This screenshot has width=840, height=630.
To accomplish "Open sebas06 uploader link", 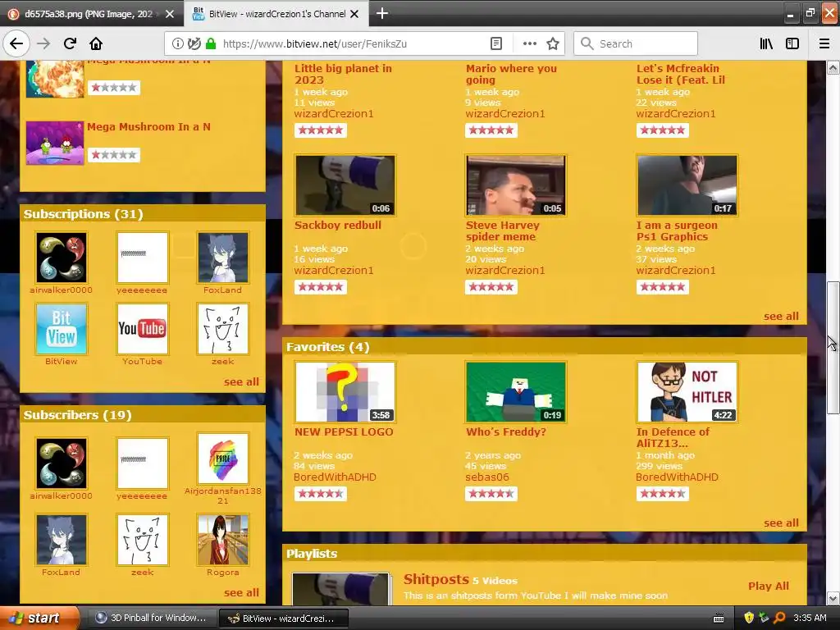I will tap(487, 477).
